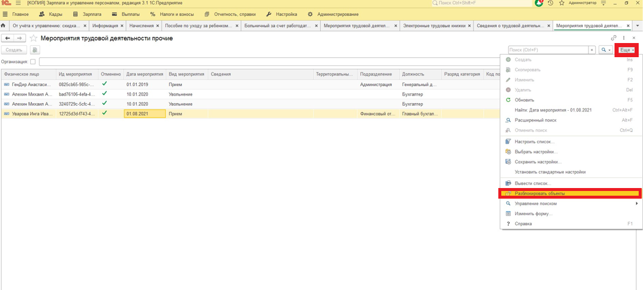This screenshot has height=290, width=644.
Task: Clear the list search field with x
Action: 592,50
